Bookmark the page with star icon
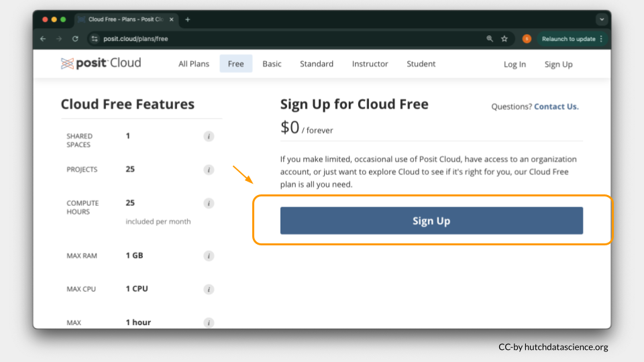Screen dimensions: 644x362 point(504,39)
